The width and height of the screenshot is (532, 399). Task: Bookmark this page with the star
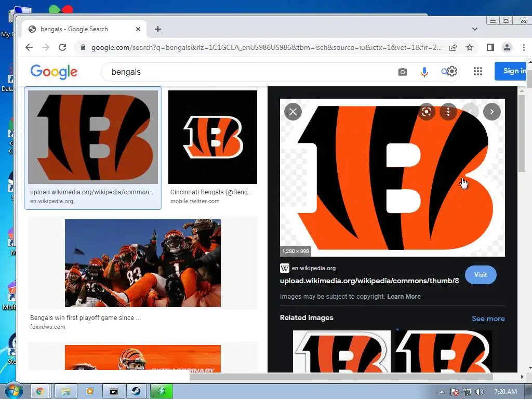pyautogui.click(x=470, y=47)
